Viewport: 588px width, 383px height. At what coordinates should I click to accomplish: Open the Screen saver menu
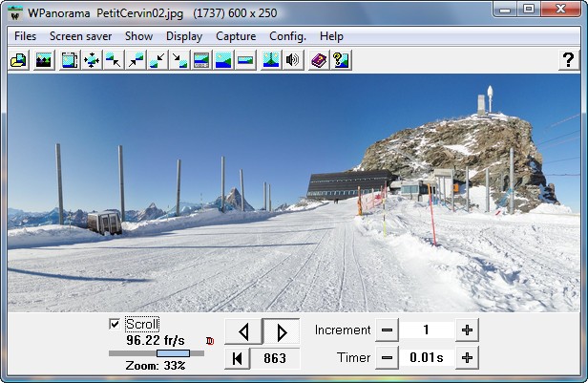80,36
